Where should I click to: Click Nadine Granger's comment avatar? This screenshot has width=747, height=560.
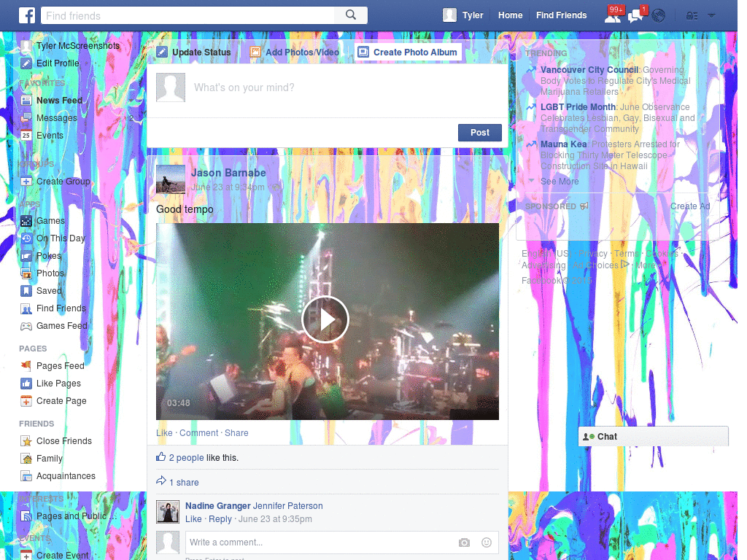(x=169, y=513)
